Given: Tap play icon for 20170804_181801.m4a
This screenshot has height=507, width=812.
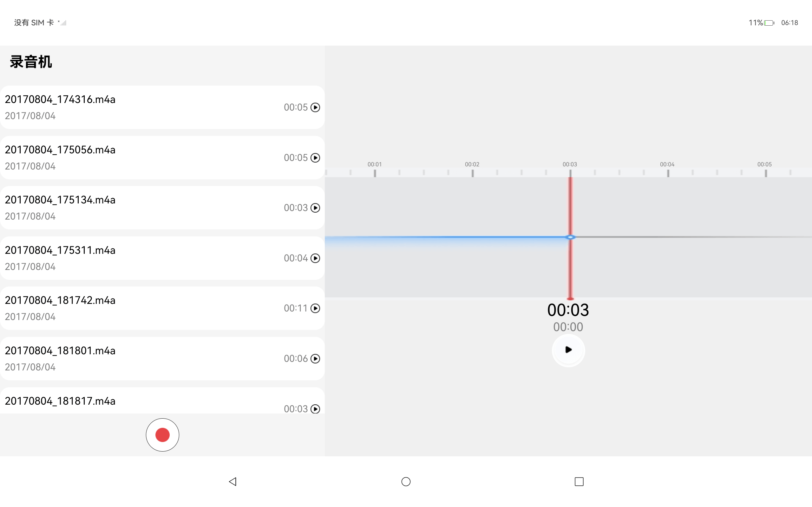Looking at the screenshot, I should point(315,358).
